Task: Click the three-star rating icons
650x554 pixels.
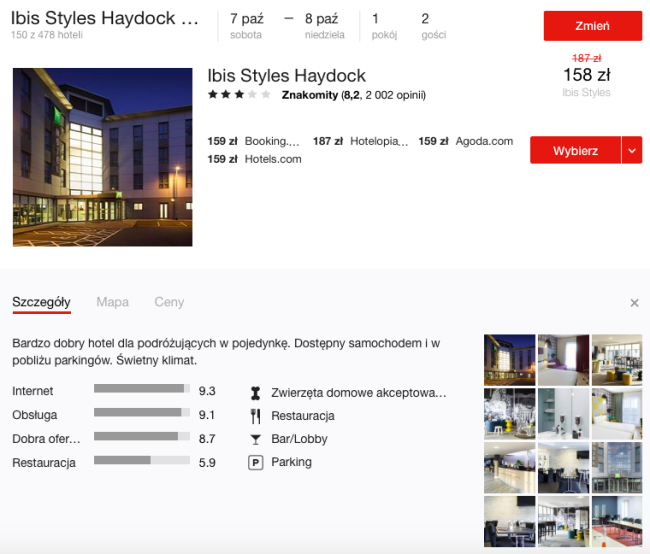Action: click(239, 95)
